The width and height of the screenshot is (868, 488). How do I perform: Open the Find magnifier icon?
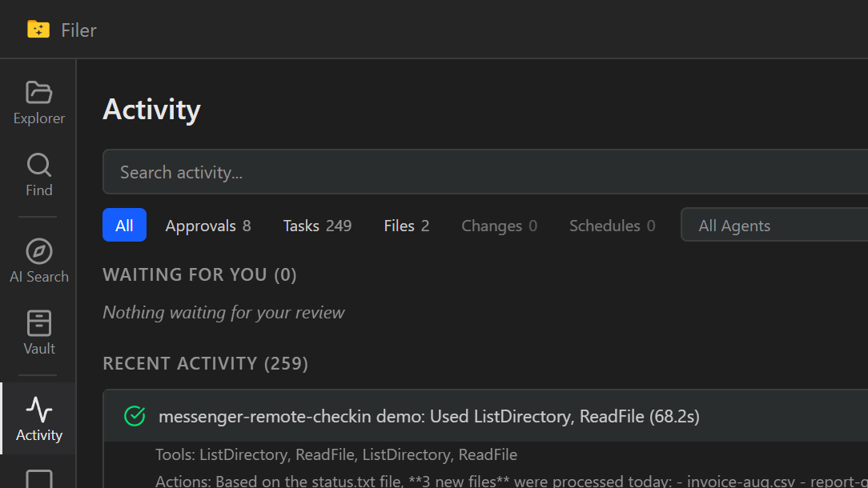point(38,165)
